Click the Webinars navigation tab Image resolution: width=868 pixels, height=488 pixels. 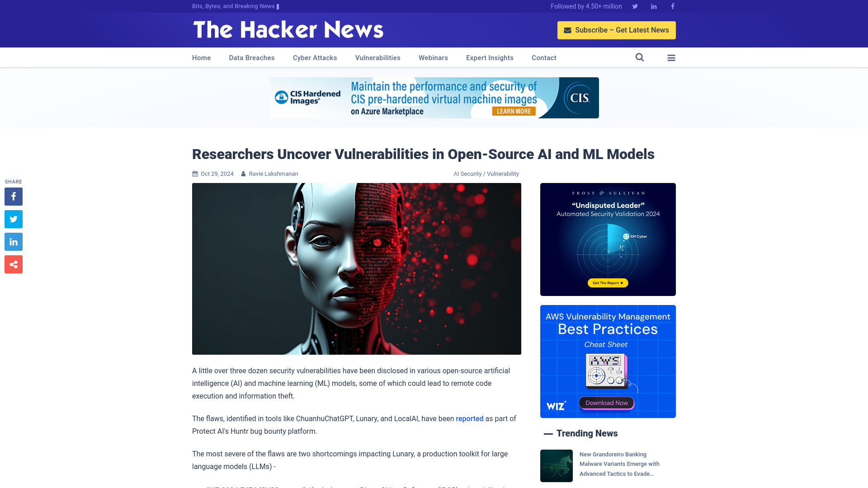pos(434,57)
